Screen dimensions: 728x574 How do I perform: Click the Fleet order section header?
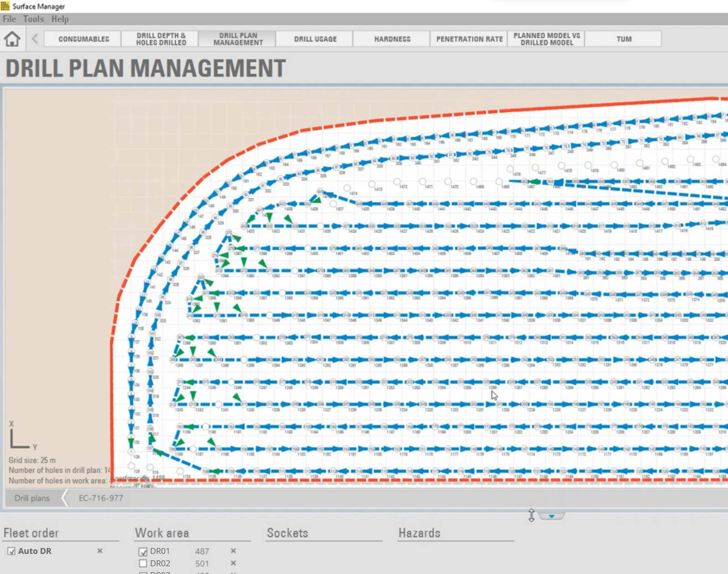pos(31,533)
